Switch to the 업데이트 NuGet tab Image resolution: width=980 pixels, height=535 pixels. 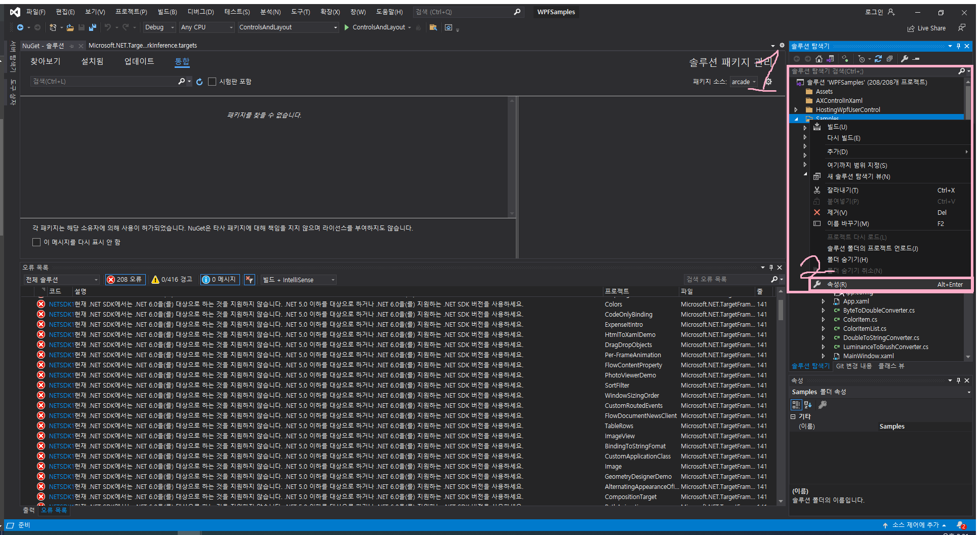(139, 61)
